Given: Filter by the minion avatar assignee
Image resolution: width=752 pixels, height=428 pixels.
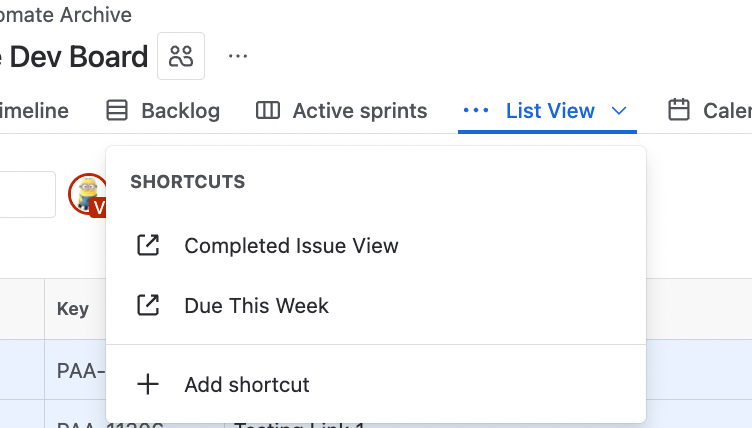Looking at the screenshot, I should pyautogui.click(x=88, y=194).
